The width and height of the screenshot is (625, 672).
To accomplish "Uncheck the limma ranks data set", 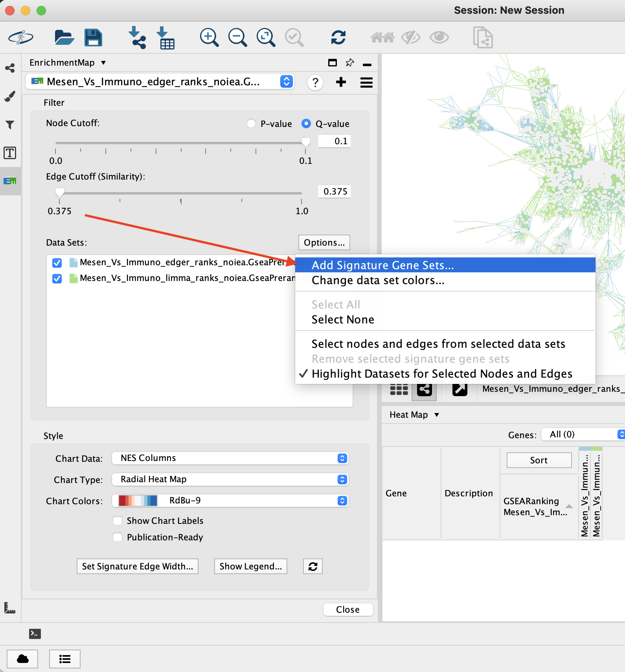I will tap(57, 279).
